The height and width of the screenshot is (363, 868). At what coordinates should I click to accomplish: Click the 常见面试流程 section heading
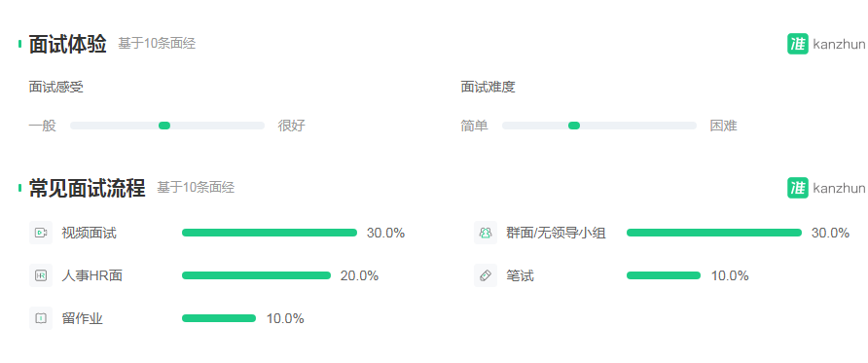(x=87, y=188)
